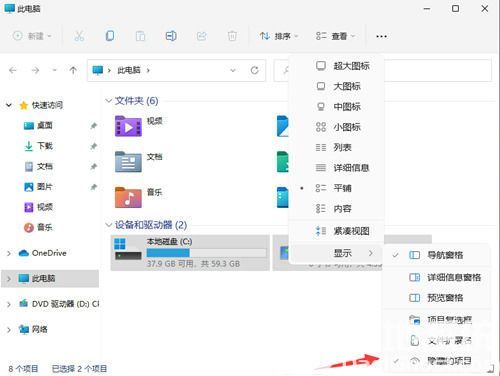
Task: Expand the DVD 驱动器 (D:) node
Action: pyautogui.click(x=9, y=304)
